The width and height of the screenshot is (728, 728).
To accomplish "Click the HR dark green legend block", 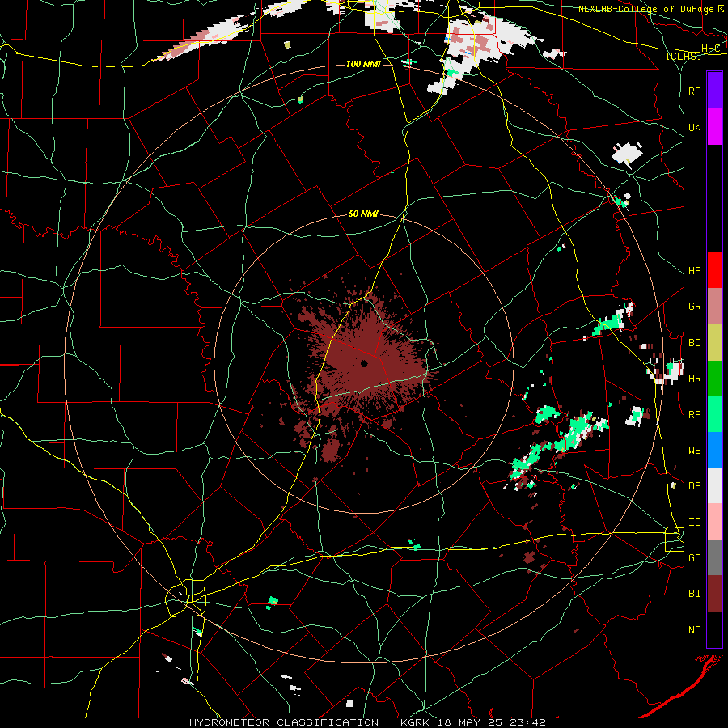I will [x=714, y=378].
